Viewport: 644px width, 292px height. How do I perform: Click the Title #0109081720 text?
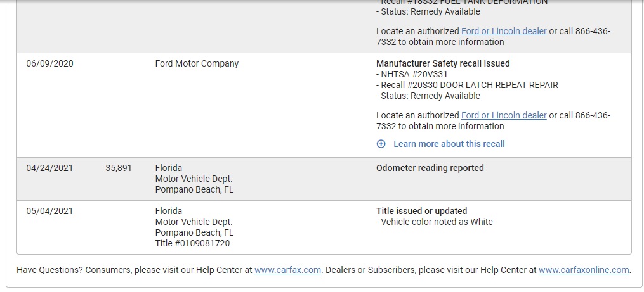(x=192, y=244)
